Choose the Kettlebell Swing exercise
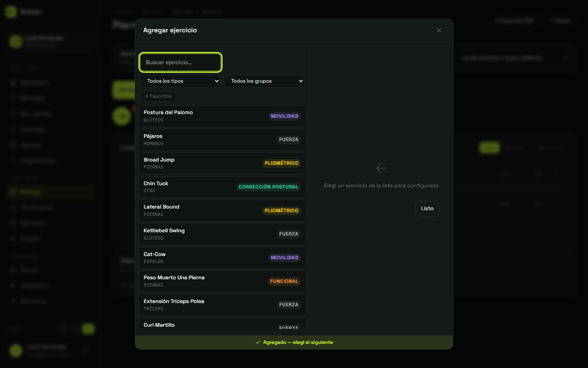 222,234
